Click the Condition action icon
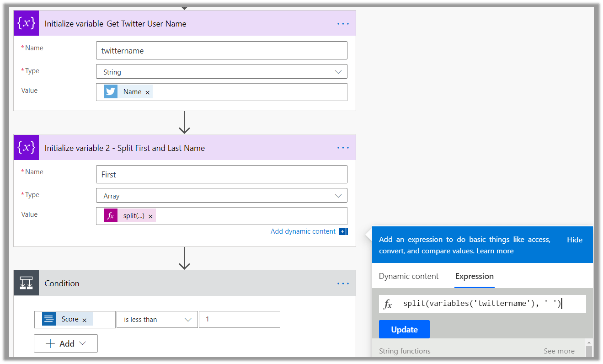The width and height of the screenshot is (603, 364). pyautogui.click(x=26, y=283)
